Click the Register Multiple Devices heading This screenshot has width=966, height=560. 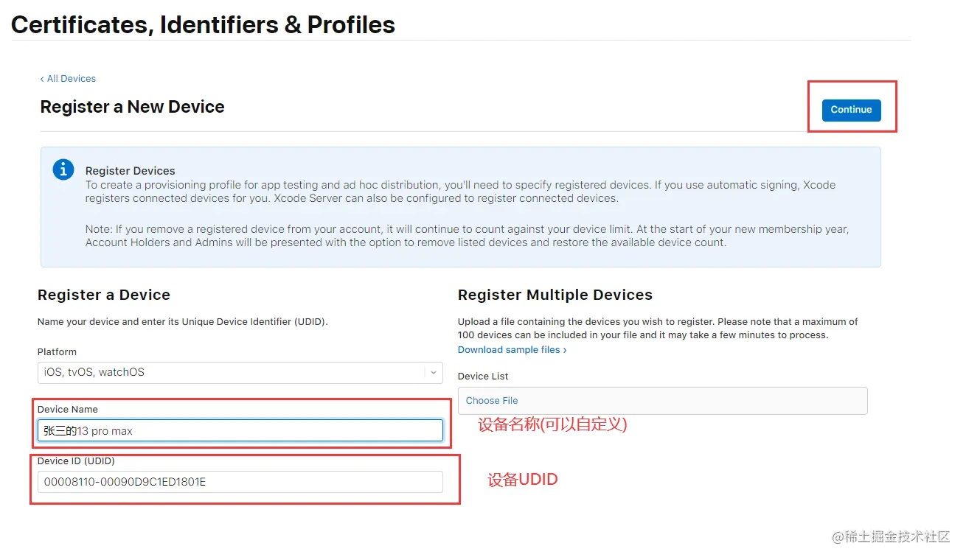[555, 295]
